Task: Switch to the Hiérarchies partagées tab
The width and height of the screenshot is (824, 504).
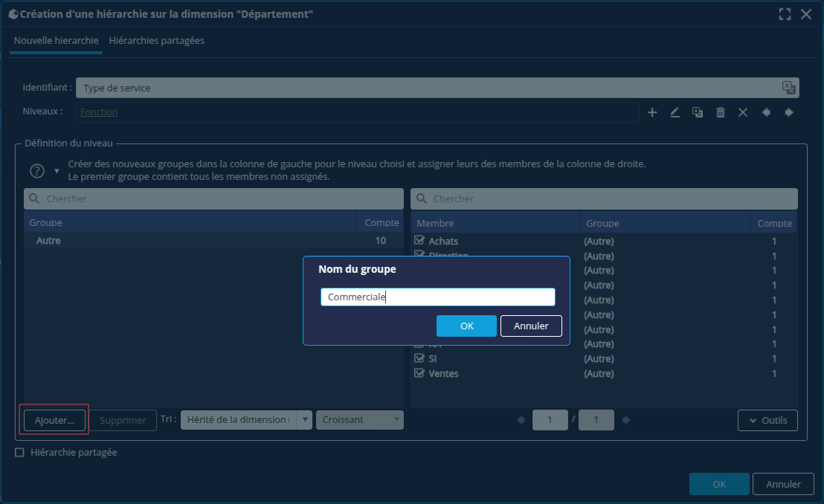Action: point(156,41)
